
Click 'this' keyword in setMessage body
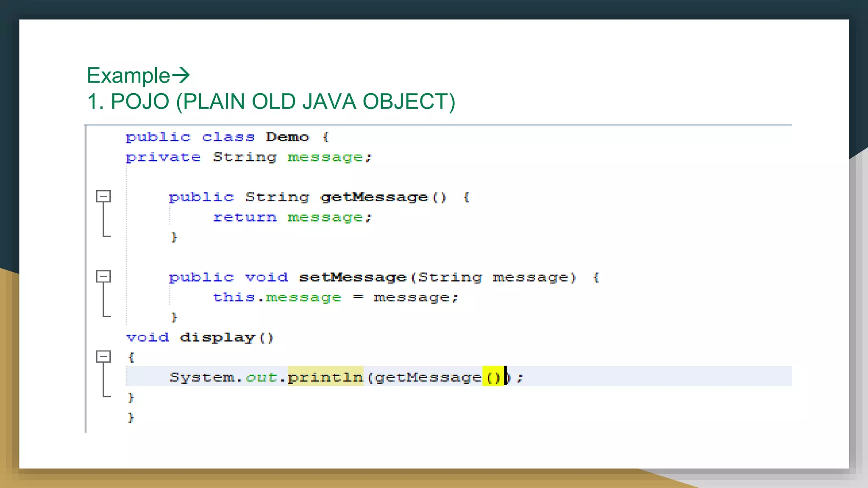coord(234,297)
